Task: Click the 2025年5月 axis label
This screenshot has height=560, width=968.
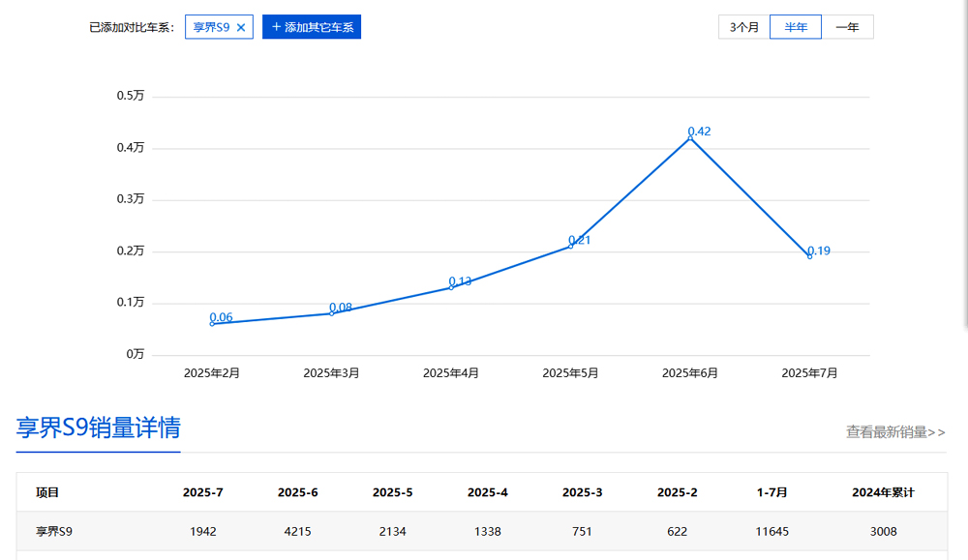Action: (570, 373)
